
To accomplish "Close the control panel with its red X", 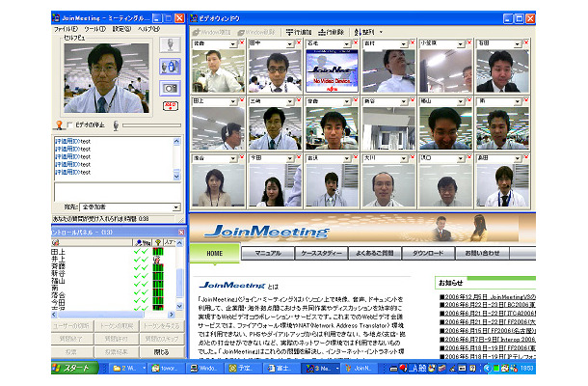I will (x=181, y=233).
